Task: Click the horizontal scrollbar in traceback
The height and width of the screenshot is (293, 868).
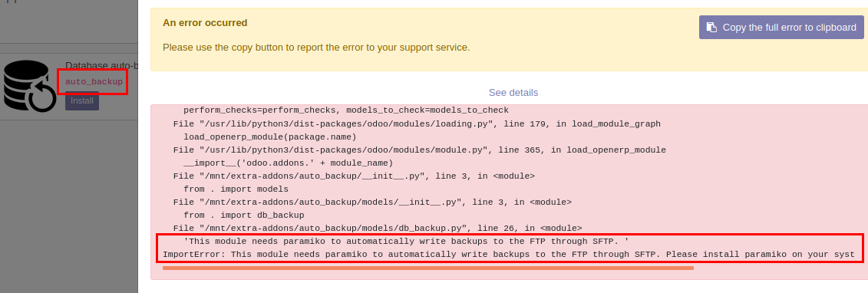Action: 428,268
